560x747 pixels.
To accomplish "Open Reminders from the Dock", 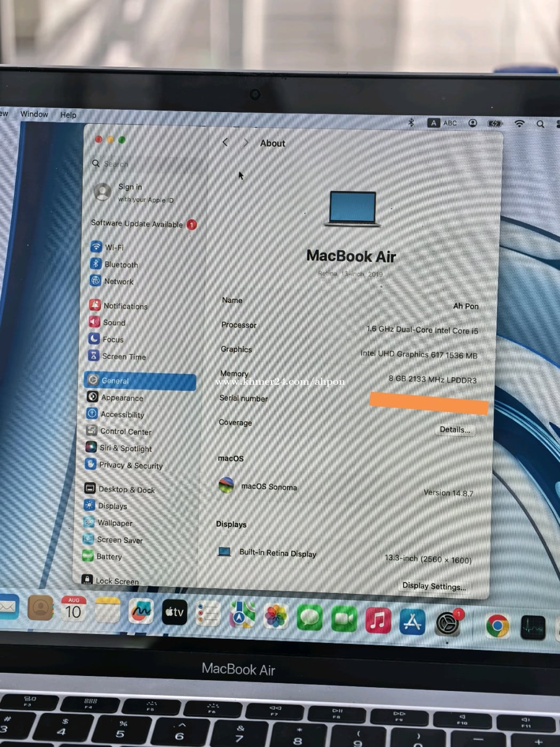I will pos(208,614).
